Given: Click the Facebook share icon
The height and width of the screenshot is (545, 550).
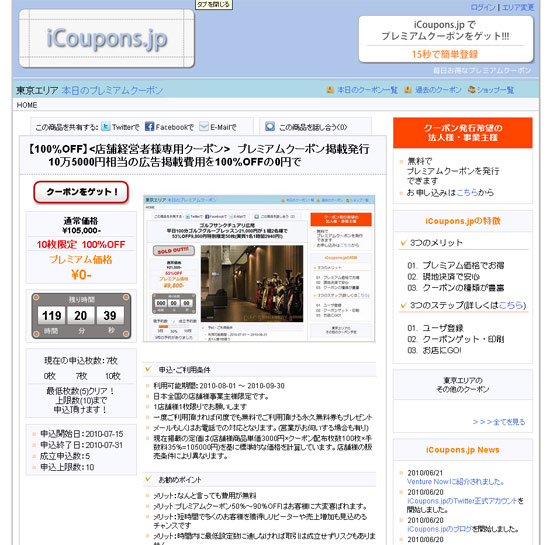Looking at the screenshot, I should click(x=149, y=127).
